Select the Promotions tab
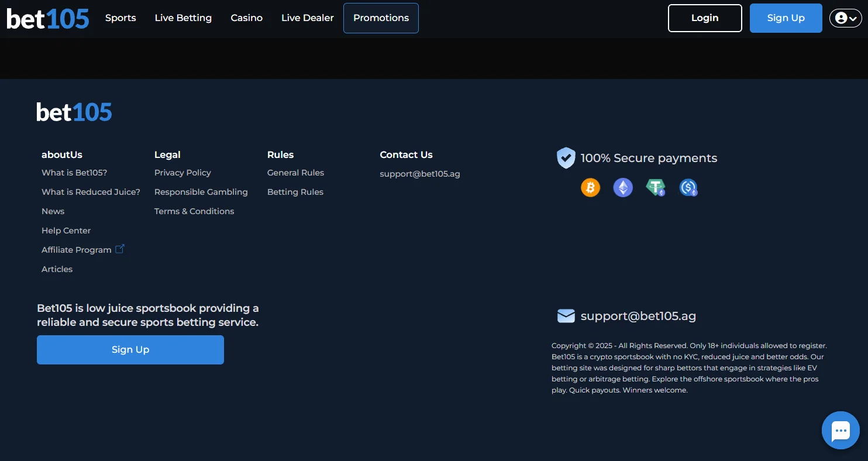Screen dimensions: 868x461 381,18
